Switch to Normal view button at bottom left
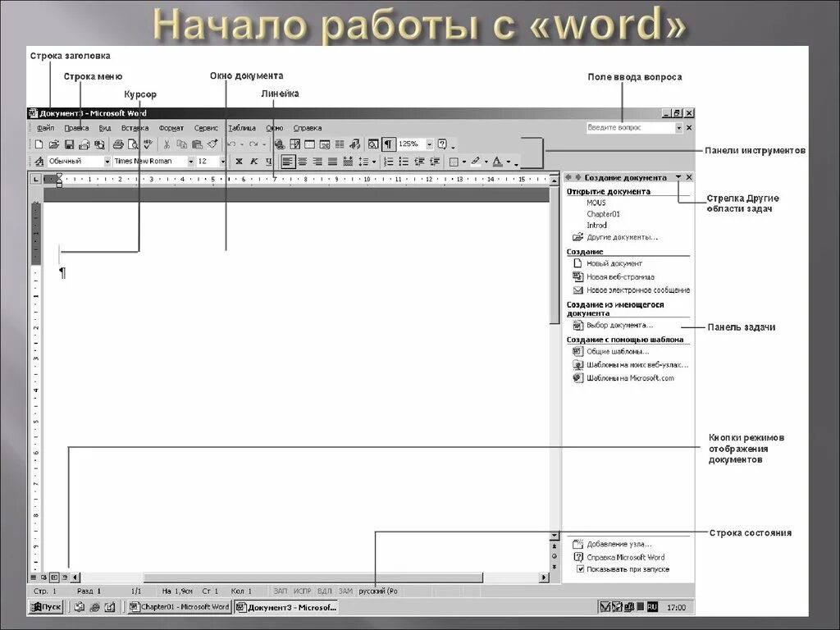 (34, 577)
